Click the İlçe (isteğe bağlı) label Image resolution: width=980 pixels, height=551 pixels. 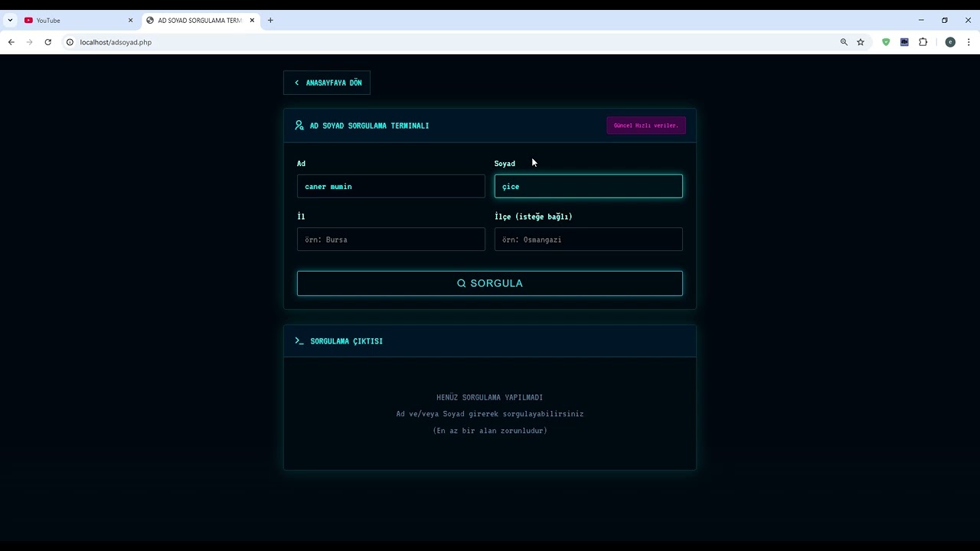(534, 217)
